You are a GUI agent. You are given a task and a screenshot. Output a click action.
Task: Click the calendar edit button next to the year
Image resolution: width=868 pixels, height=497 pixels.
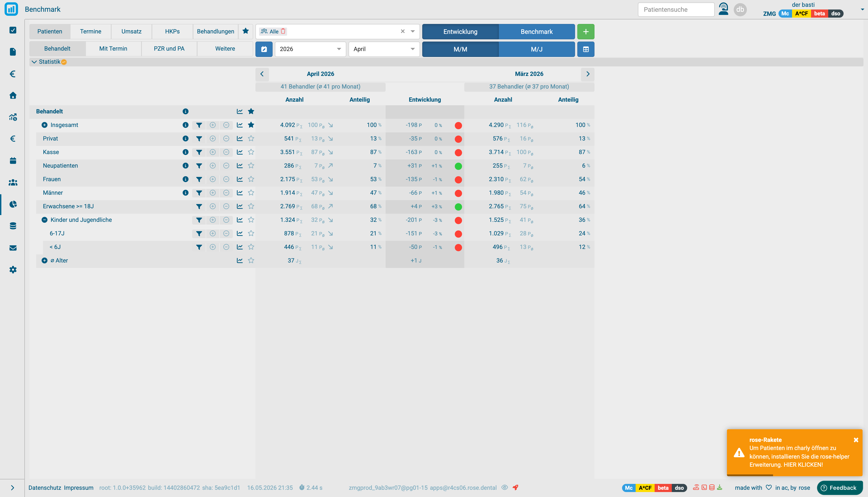click(x=264, y=49)
